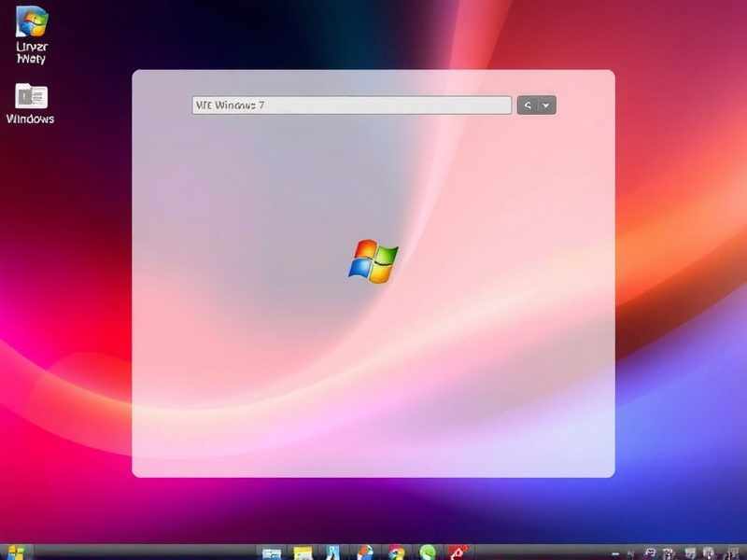747x560 pixels.
Task: Click the green browser icon on the taskbar
Action: click(x=430, y=550)
